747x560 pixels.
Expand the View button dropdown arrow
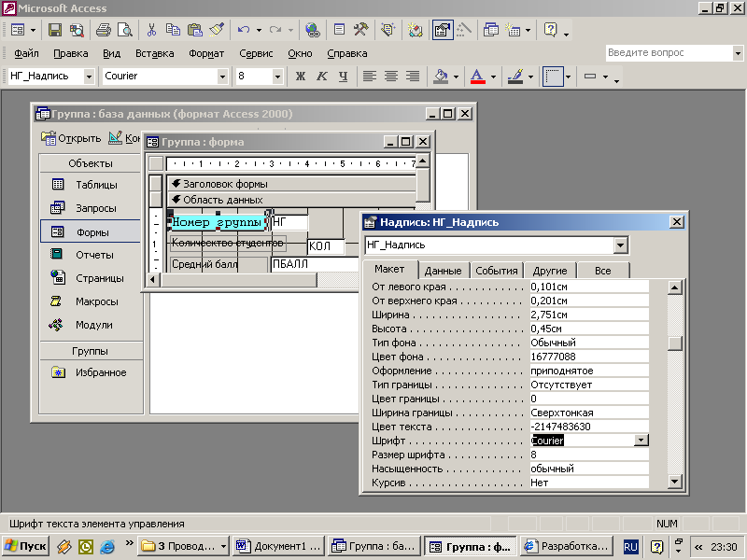33,31
